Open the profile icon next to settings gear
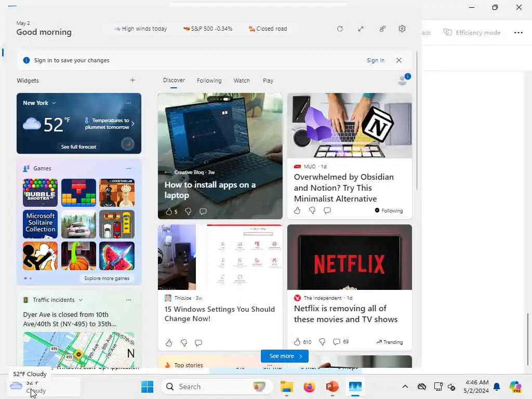The width and height of the screenshot is (532, 399). [x=382, y=29]
